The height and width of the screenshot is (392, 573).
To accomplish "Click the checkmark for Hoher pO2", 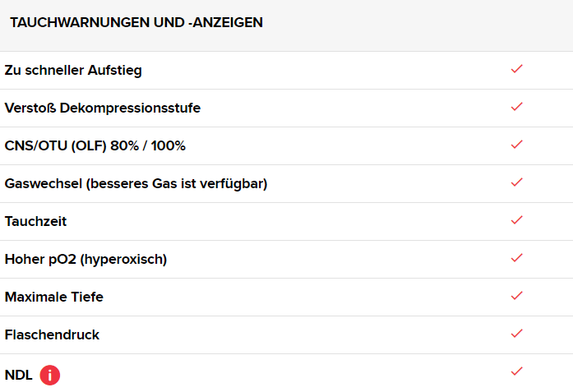I will [x=516, y=258].
